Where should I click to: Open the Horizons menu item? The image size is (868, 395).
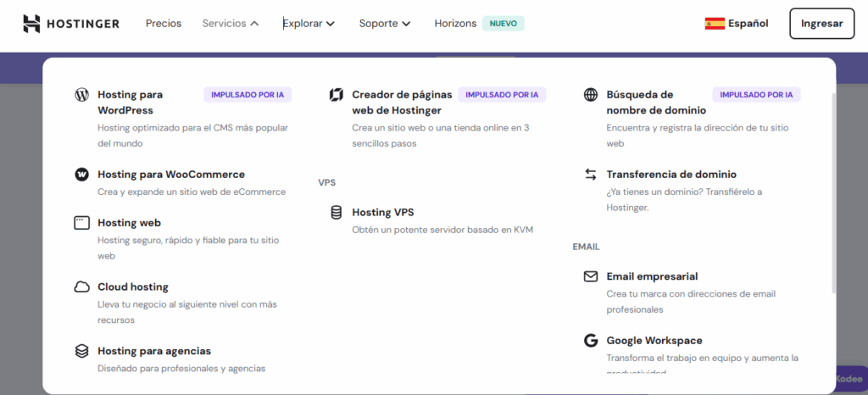(456, 24)
